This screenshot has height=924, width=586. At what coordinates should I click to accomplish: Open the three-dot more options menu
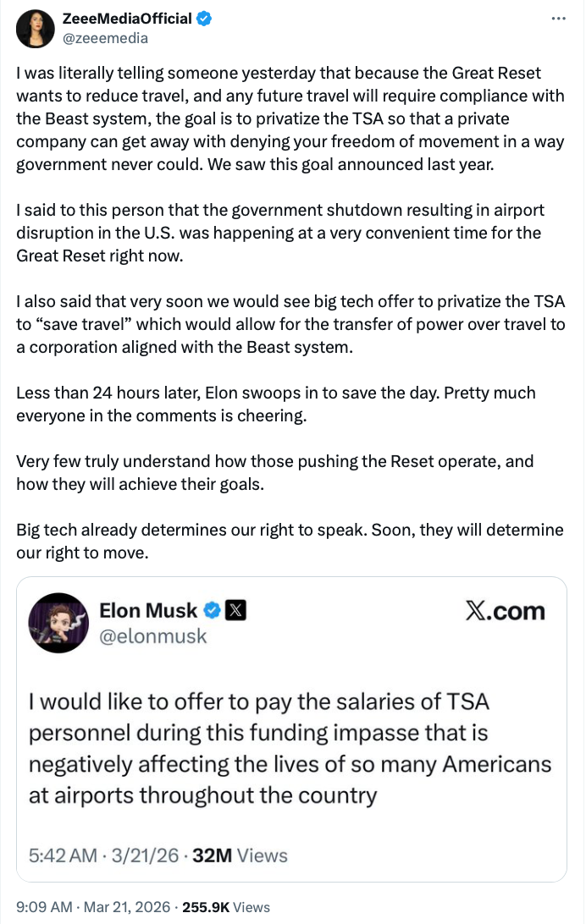click(557, 19)
